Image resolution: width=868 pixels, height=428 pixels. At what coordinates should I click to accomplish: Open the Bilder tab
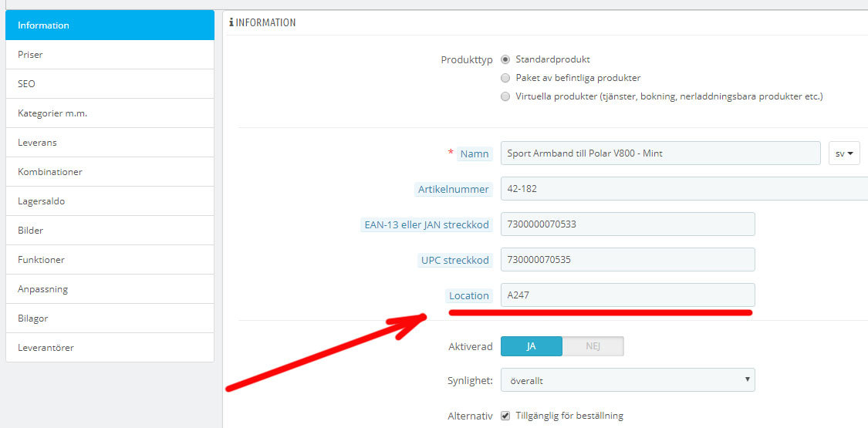coord(110,231)
